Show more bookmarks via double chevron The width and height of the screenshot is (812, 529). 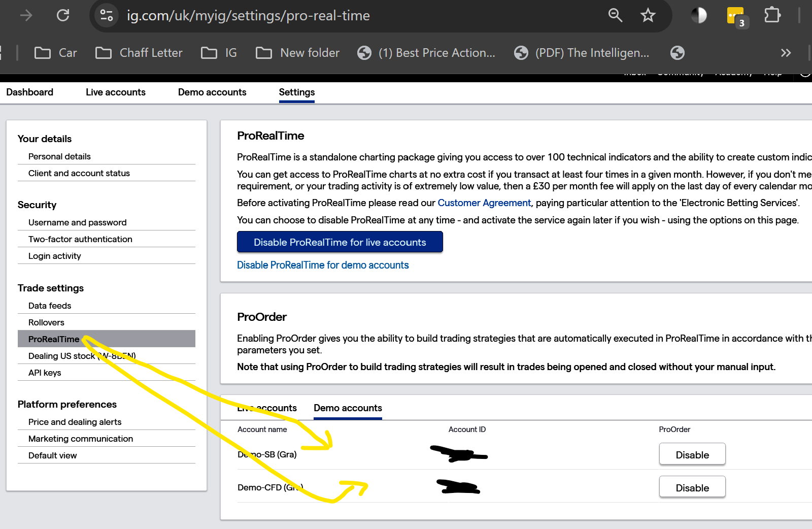pos(786,53)
